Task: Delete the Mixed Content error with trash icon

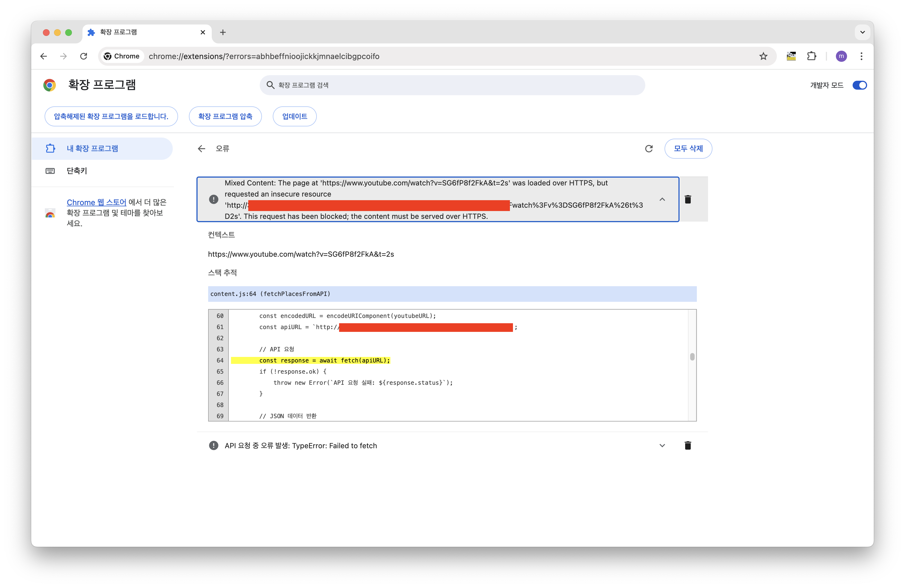Action: [687, 199]
